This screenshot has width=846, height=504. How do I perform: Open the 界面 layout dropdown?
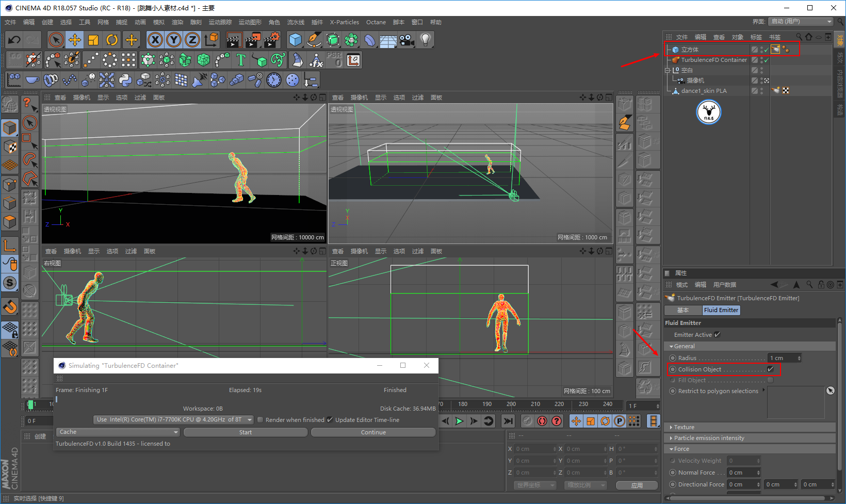(801, 22)
